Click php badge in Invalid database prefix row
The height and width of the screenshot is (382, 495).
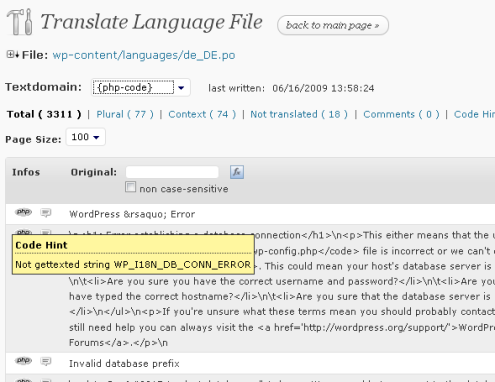[x=23, y=361]
